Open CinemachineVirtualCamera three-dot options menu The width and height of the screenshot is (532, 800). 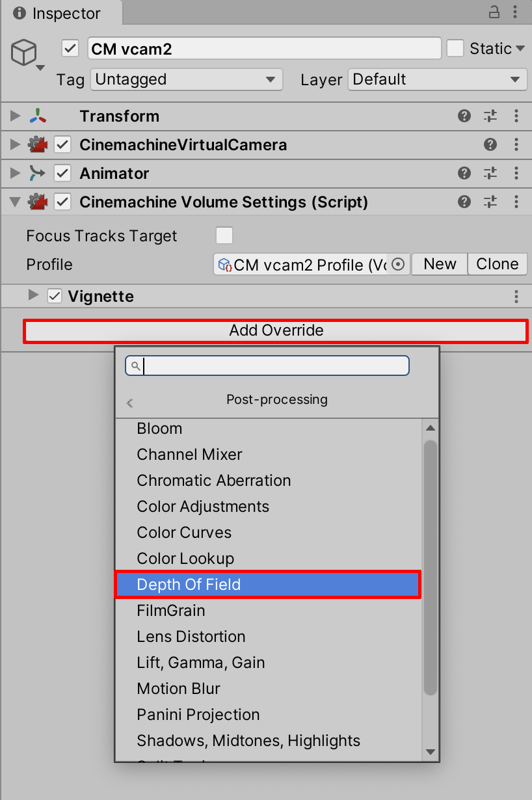pos(516,144)
